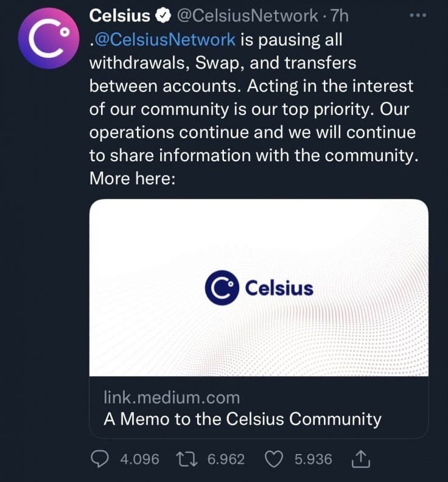The width and height of the screenshot is (448, 482).
Task: Click the 7h timestamp
Action: 339,15
